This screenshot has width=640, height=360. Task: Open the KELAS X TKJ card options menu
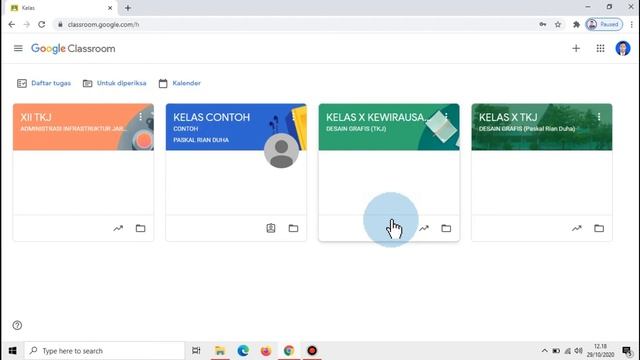(x=599, y=117)
